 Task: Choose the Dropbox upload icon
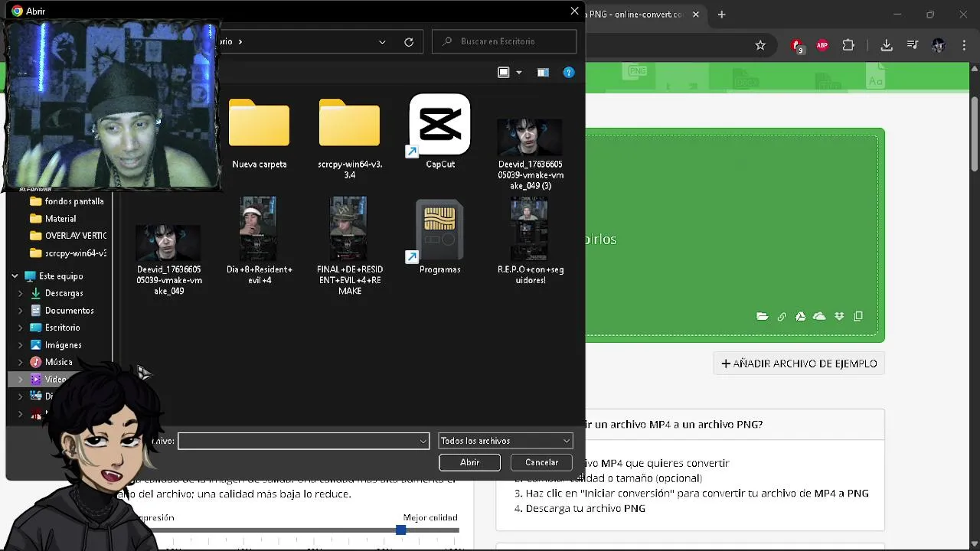839,316
